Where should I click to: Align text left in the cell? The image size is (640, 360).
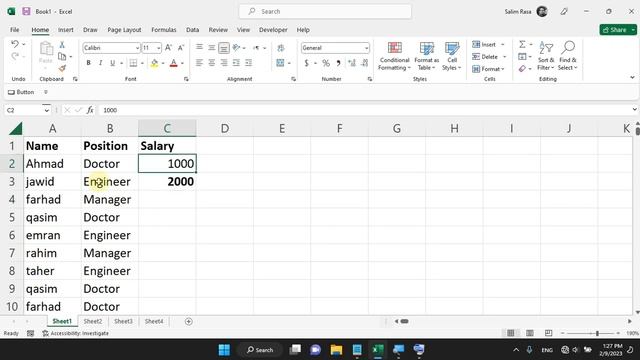pos(199,63)
